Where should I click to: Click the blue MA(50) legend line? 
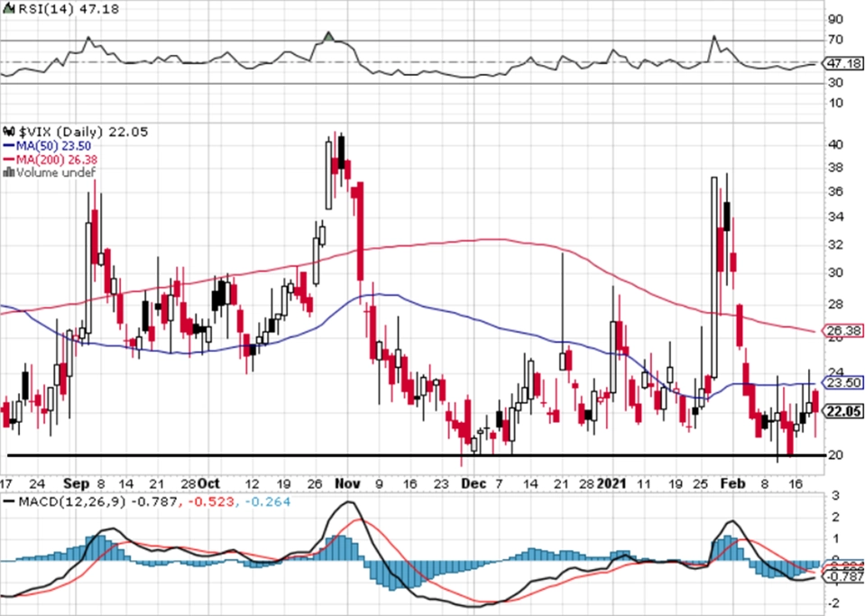point(9,146)
